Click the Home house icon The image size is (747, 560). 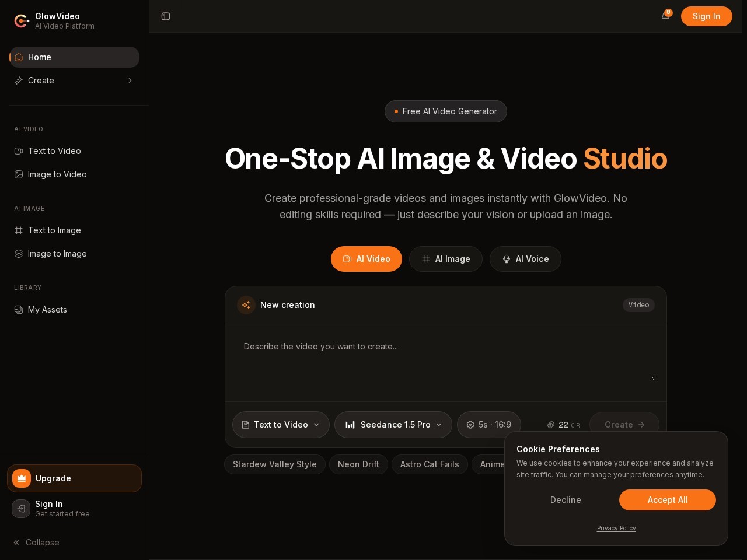click(x=19, y=57)
